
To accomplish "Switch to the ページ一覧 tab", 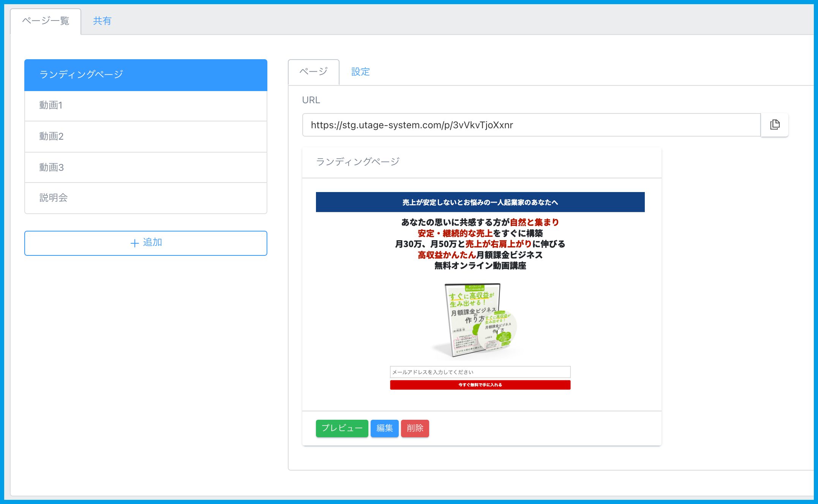I will [46, 21].
